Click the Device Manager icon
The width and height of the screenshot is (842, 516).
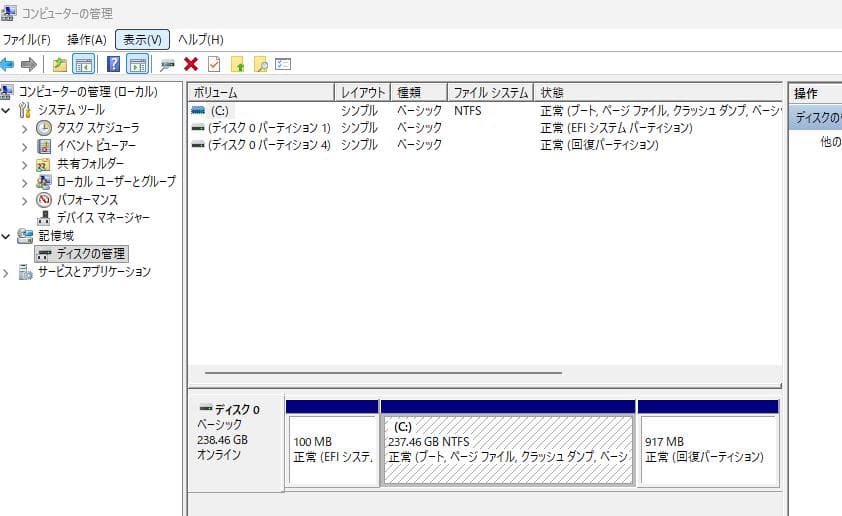(43, 218)
